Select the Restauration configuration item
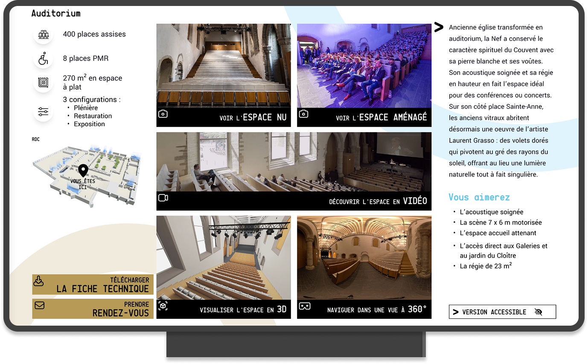This screenshot has height=364, width=588. coord(93,116)
